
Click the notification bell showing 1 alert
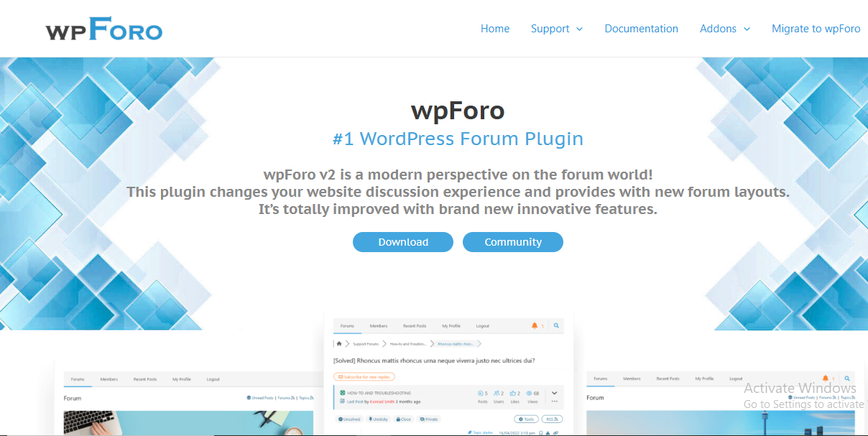click(x=535, y=325)
